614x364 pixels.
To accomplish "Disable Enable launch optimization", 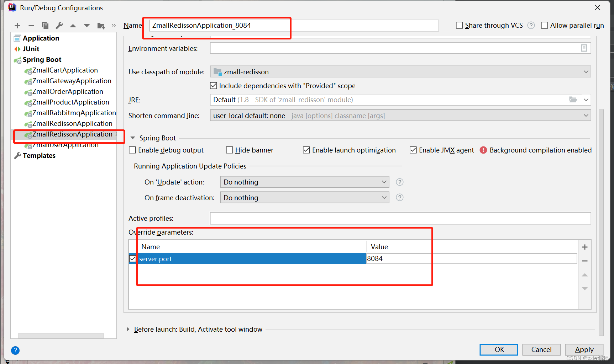I will point(306,150).
